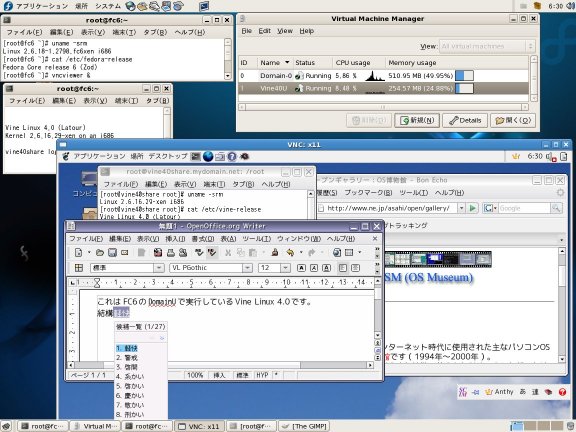
Task: Click the Go green arrow in Bon Echo browser
Action: click(472, 208)
